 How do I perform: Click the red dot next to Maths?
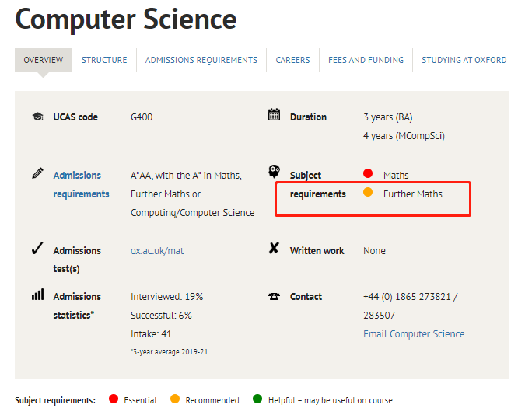pyautogui.click(x=368, y=174)
